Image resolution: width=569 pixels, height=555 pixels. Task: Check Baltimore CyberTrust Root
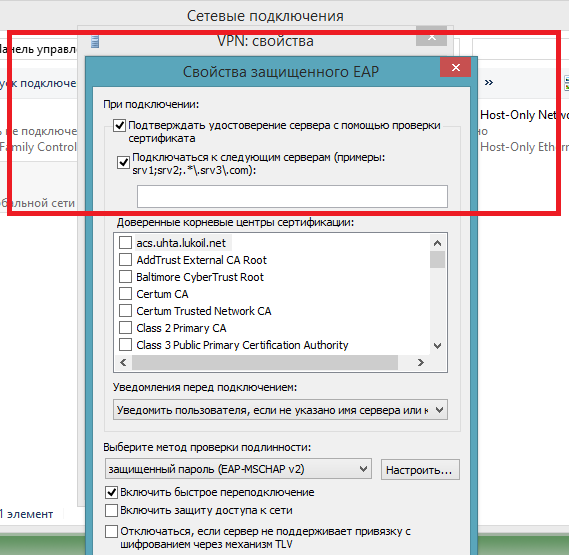pos(125,277)
